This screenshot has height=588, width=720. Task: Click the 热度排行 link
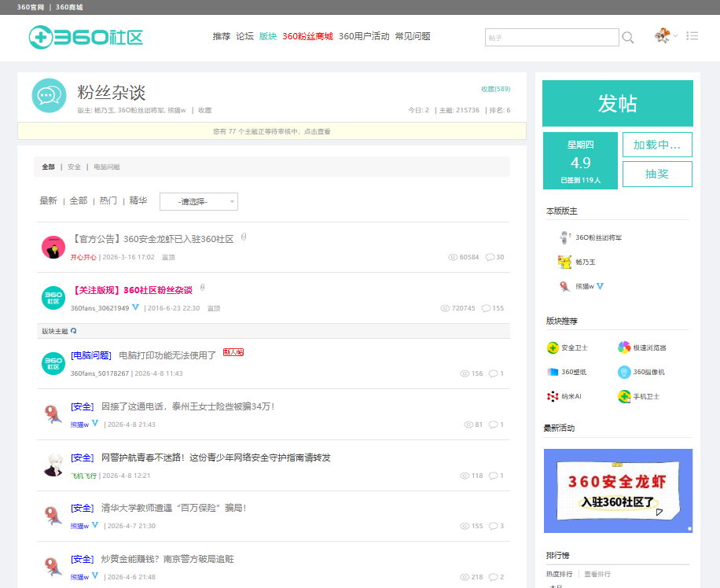pos(560,574)
